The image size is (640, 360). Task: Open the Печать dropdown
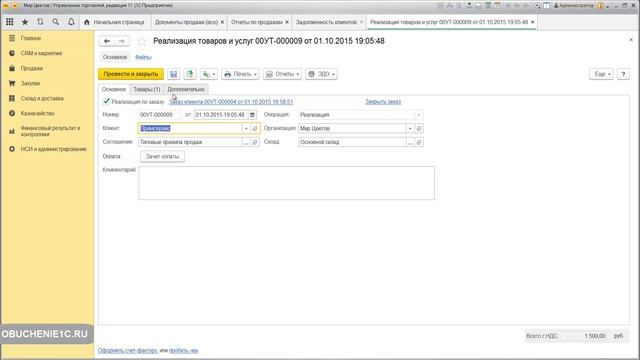pyautogui.click(x=240, y=74)
